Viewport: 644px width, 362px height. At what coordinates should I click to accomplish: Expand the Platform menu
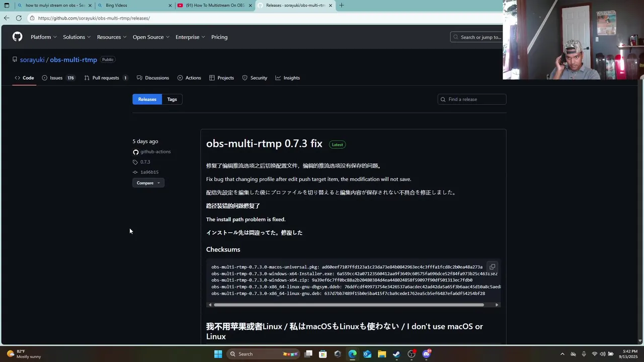44,37
